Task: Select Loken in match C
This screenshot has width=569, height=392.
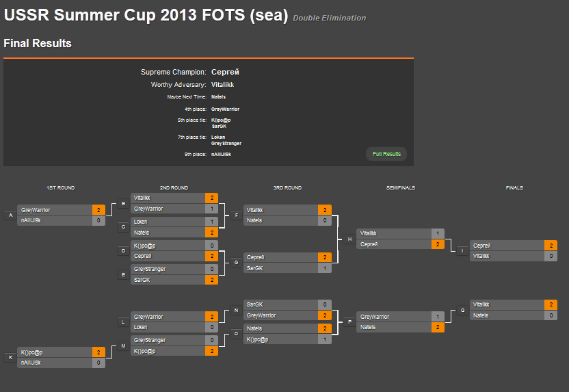Action: click(x=140, y=222)
